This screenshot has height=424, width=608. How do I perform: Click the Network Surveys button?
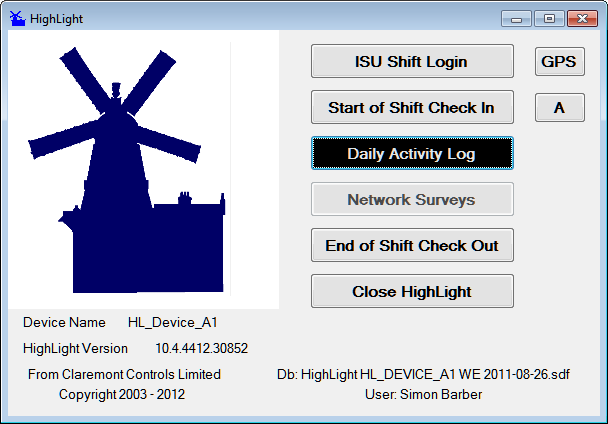tap(412, 199)
